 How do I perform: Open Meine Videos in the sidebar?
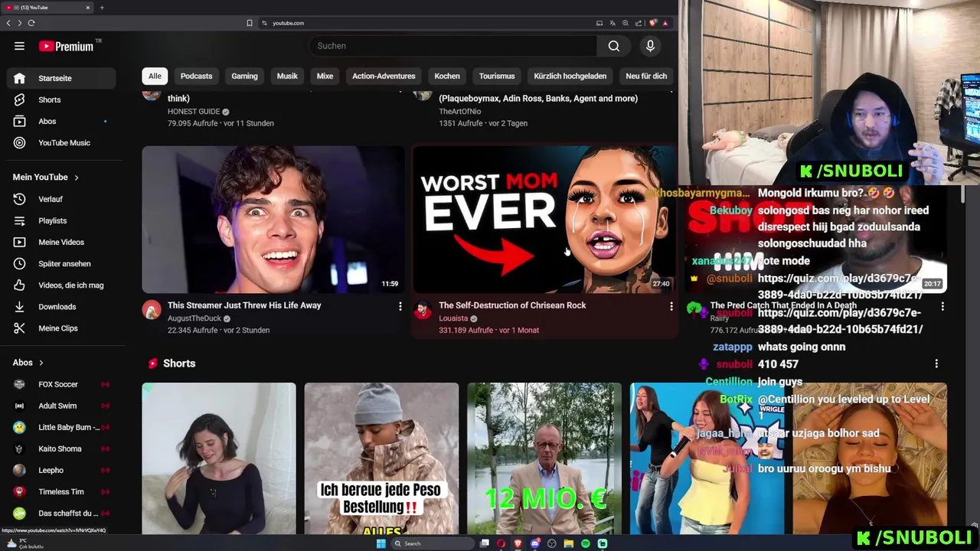tap(61, 242)
